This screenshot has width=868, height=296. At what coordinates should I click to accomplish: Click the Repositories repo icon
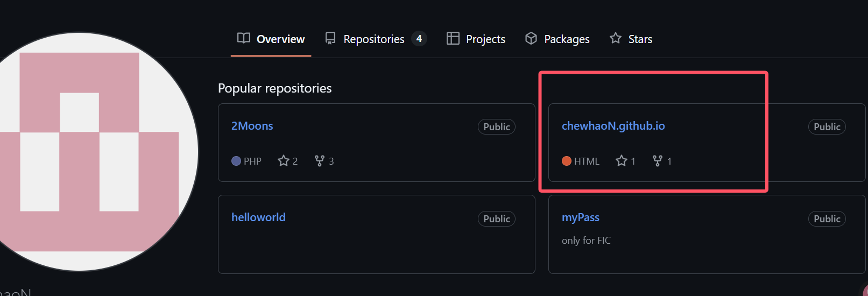330,38
